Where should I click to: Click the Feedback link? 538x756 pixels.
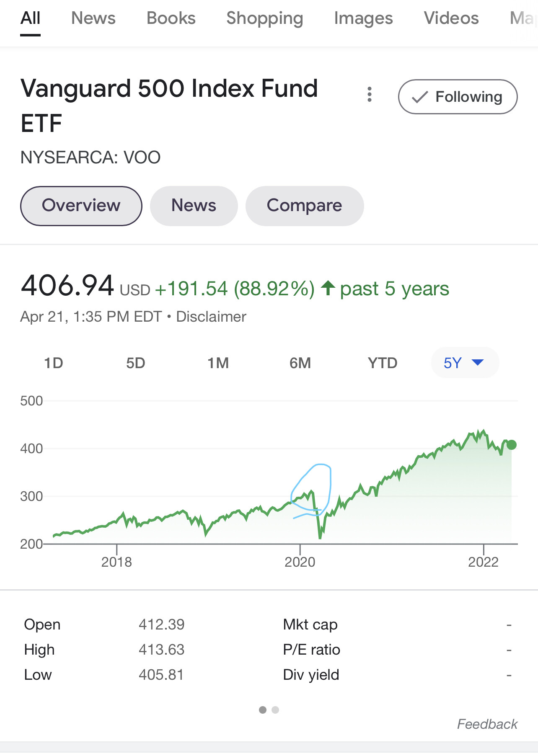pyautogui.click(x=487, y=724)
